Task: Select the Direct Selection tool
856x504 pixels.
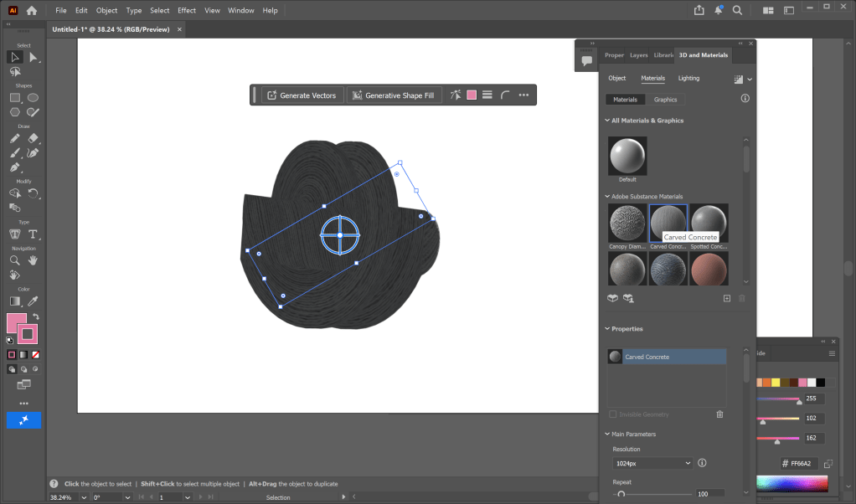Action: tap(34, 57)
